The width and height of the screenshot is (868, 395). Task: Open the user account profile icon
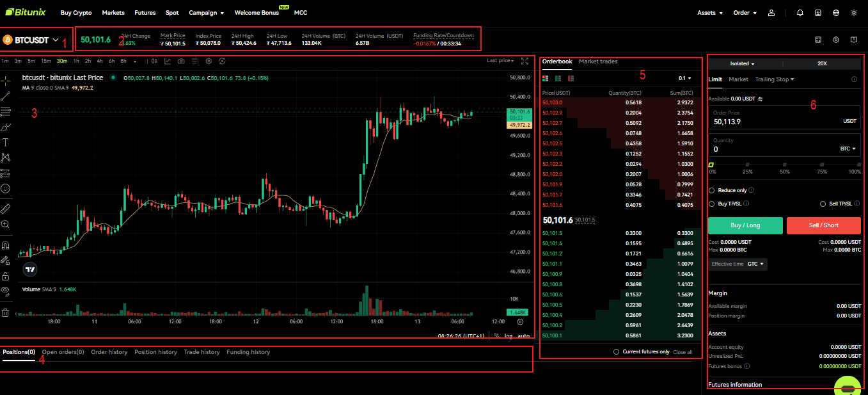[772, 13]
